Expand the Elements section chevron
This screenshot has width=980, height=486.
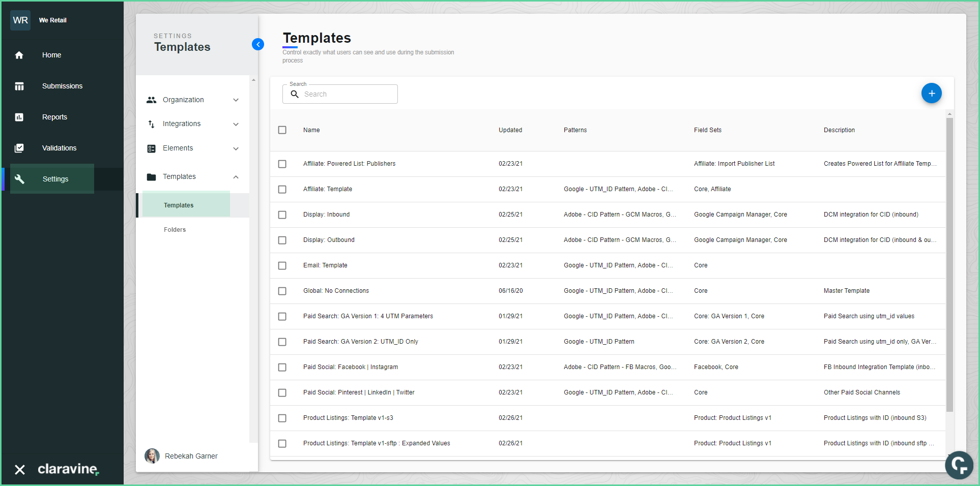coord(236,148)
